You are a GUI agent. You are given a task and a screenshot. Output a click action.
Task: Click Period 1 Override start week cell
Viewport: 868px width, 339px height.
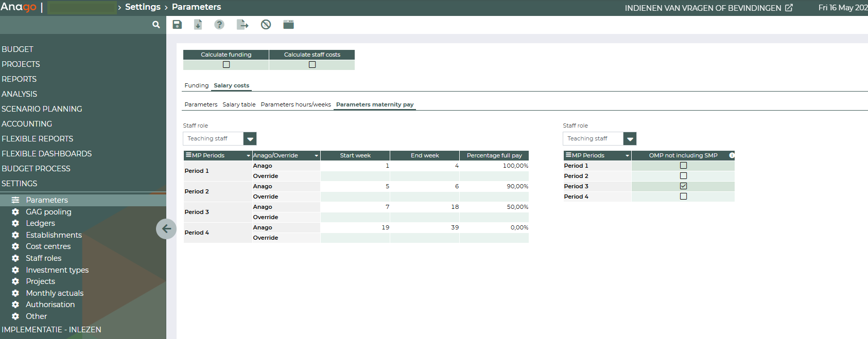point(355,176)
